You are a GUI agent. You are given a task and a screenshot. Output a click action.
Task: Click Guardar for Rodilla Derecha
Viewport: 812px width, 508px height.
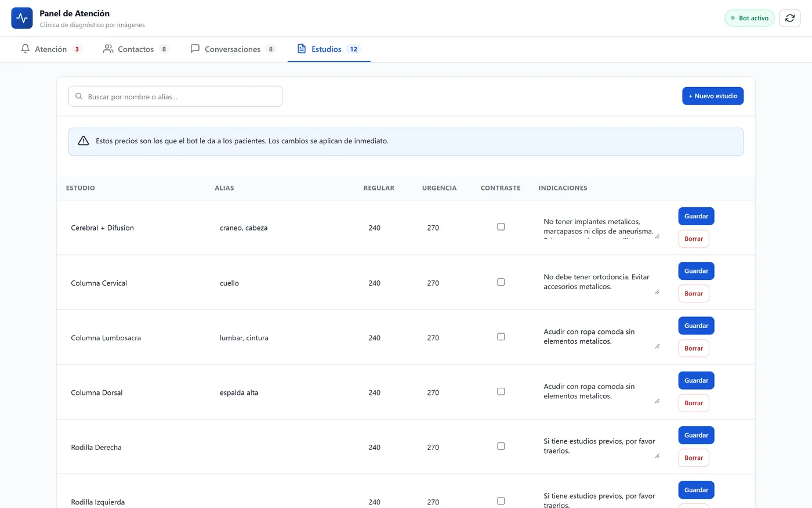[x=696, y=435]
